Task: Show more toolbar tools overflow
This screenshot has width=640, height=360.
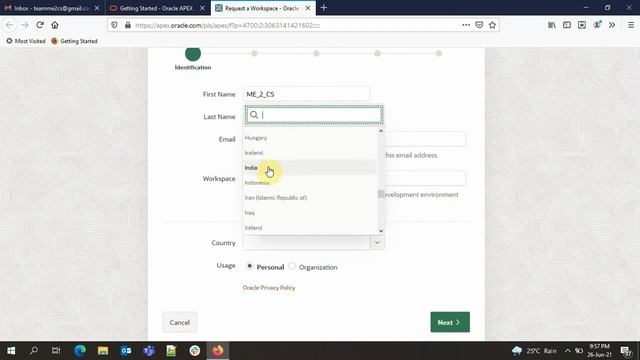Action: click(x=612, y=25)
